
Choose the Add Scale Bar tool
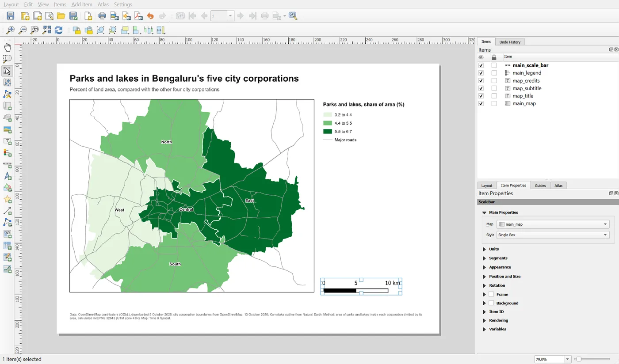[x=8, y=165]
